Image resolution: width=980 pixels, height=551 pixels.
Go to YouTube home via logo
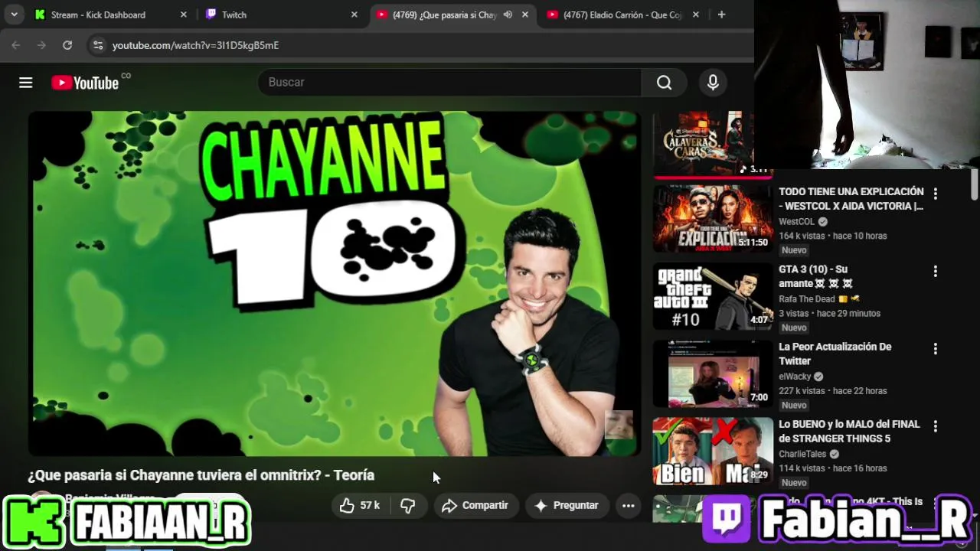(85, 83)
